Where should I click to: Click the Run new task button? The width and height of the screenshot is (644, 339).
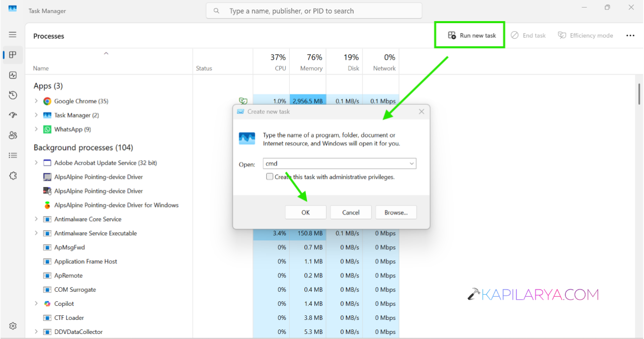tap(472, 36)
